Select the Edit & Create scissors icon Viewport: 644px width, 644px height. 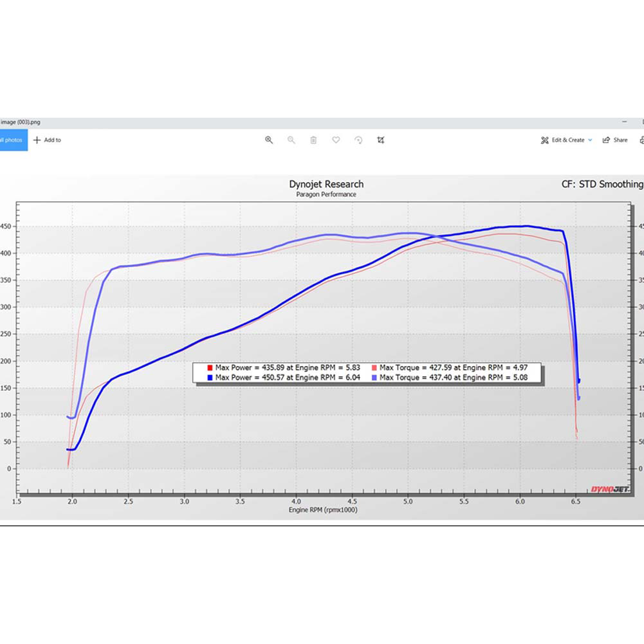(x=544, y=140)
